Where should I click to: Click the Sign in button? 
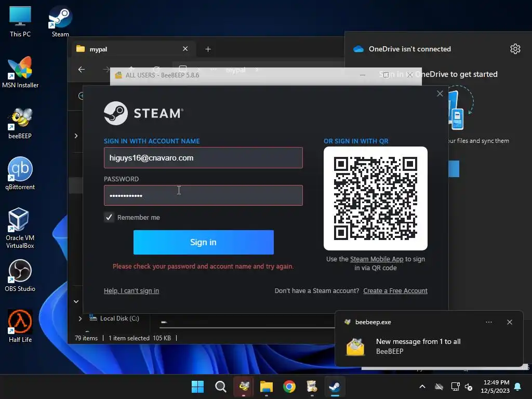203,242
